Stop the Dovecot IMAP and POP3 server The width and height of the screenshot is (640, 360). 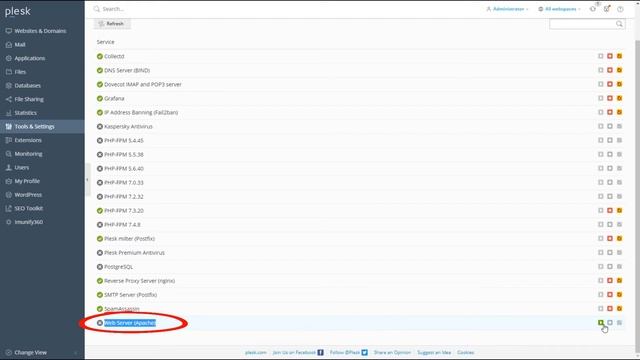[x=610, y=84]
